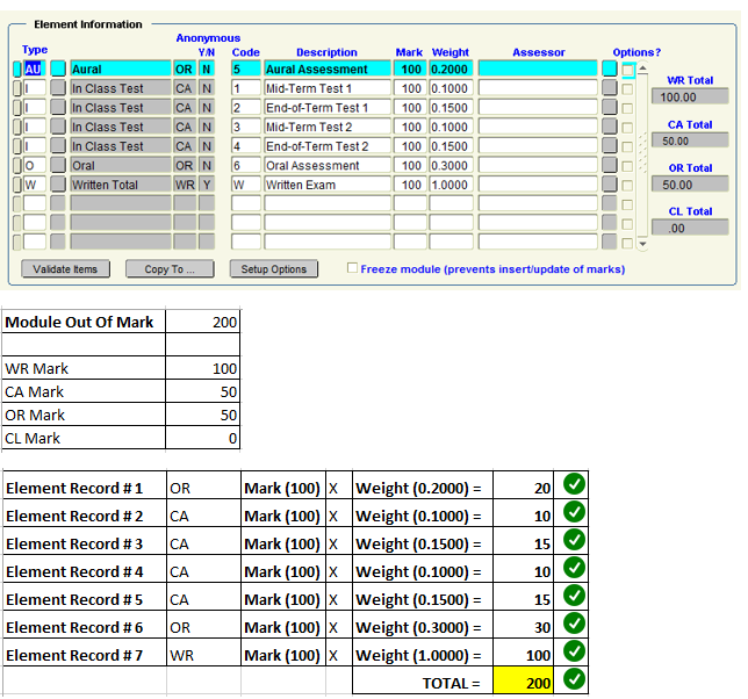The width and height of the screenshot is (748, 699).
Task: Click the record selector left of type W
Action: [x=17, y=185]
